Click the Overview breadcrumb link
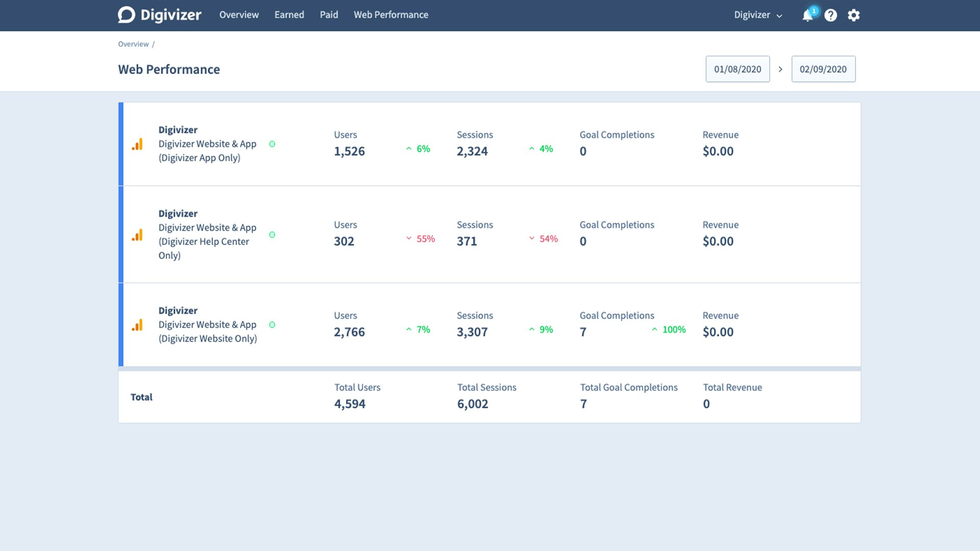 (x=133, y=44)
